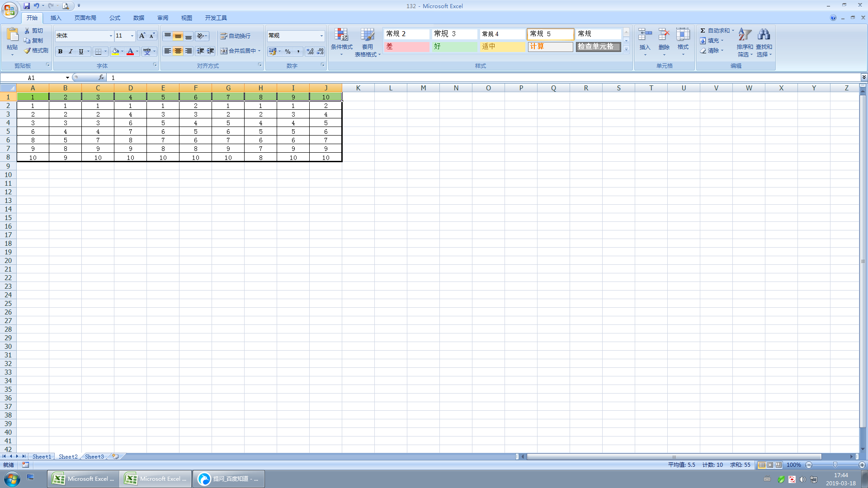Click the Find and Select binoculars icon
Screen dimensions: 868x488
pyautogui.click(x=764, y=42)
